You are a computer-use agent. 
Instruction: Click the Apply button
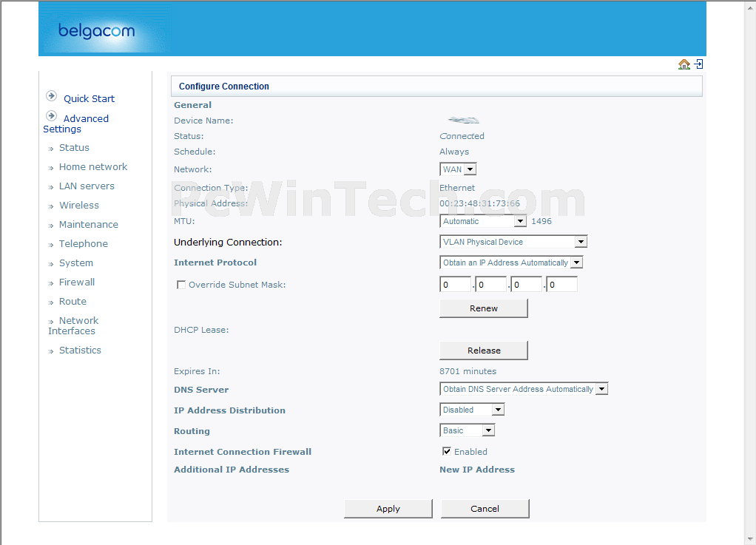(388, 509)
